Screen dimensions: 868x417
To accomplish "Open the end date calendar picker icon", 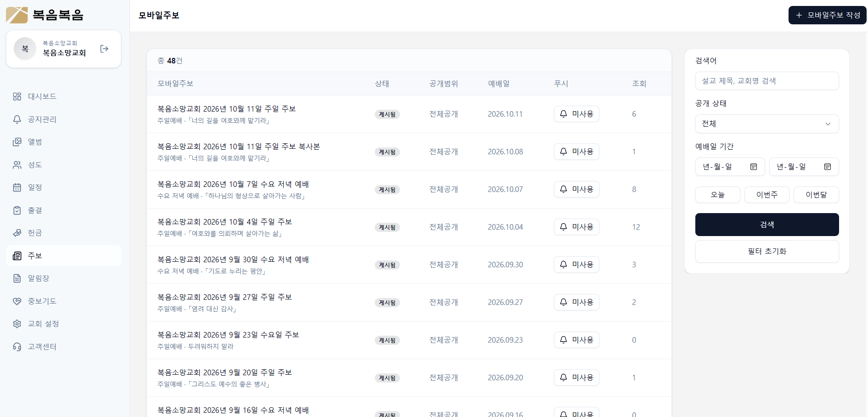I will 828,167.
